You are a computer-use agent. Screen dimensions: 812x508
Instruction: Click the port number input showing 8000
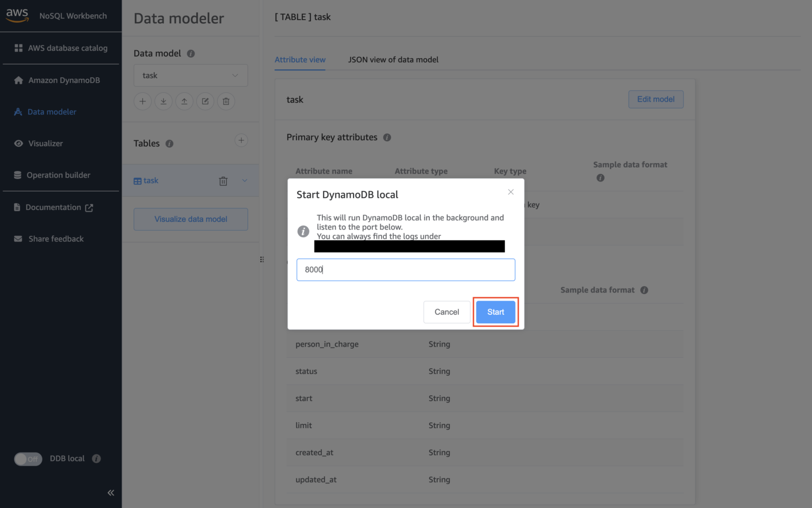click(405, 270)
